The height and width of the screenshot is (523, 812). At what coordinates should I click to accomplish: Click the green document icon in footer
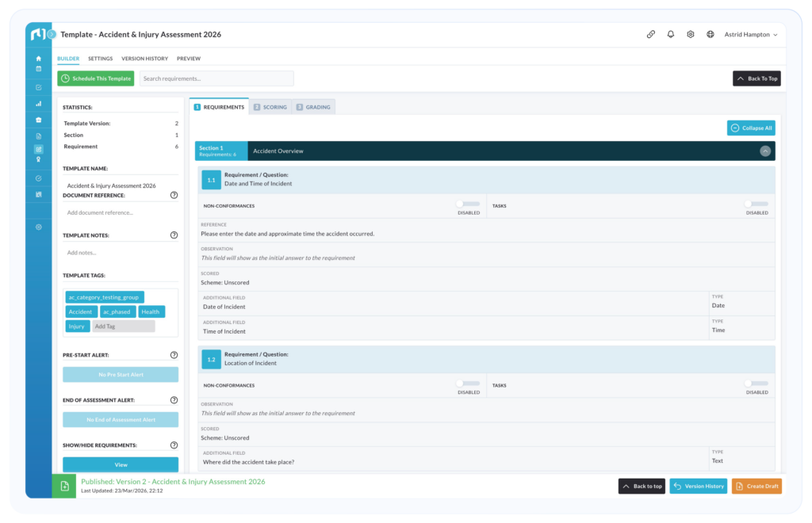tap(64, 487)
